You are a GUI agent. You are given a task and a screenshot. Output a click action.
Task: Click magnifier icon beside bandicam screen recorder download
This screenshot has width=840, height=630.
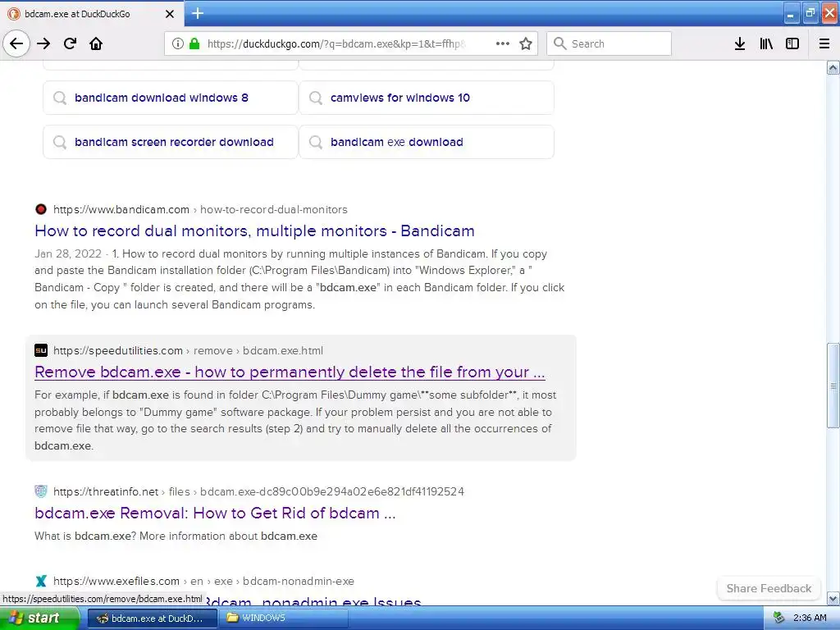point(60,142)
